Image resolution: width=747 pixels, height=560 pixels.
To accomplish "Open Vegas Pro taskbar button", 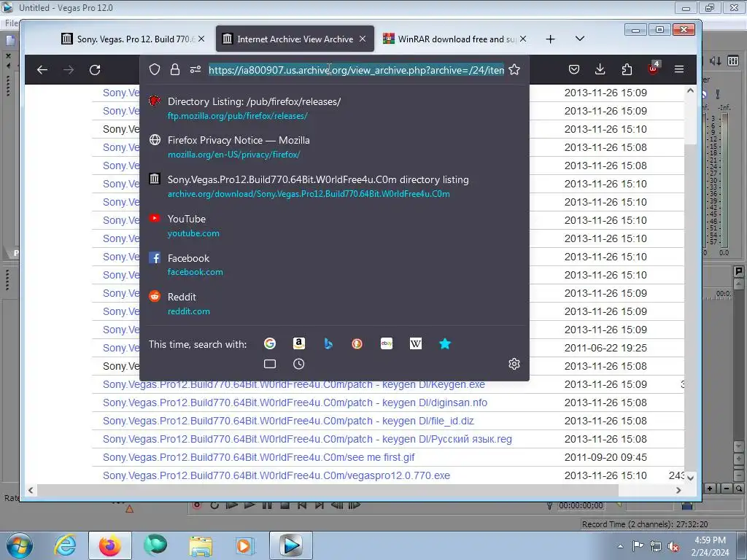I will point(291,545).
